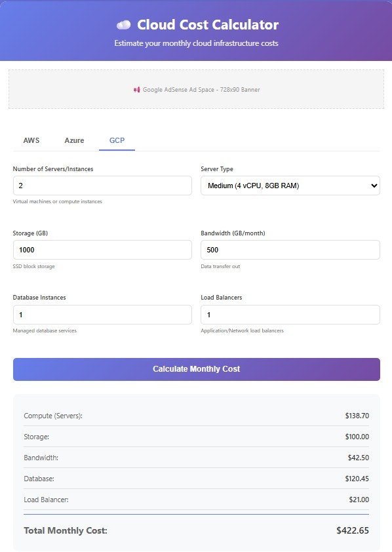
Task: Click the Calculate Monthly Cost button
Action: coord(197,369)
